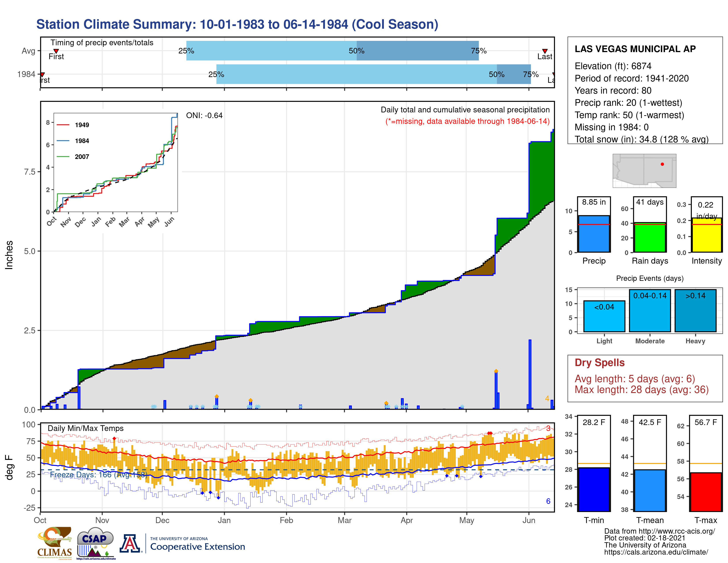
Task: Click the red station dot on the map
Action: tap(662, 164)
